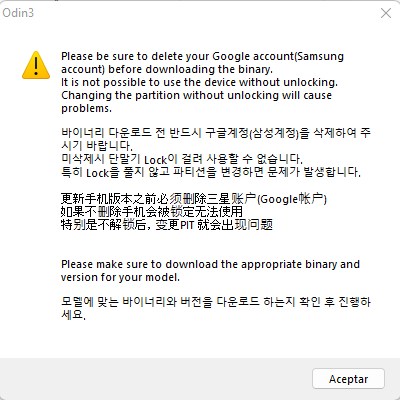
Task: Click the Chinese line containing '(Google帐户)'
Action: 194,199
